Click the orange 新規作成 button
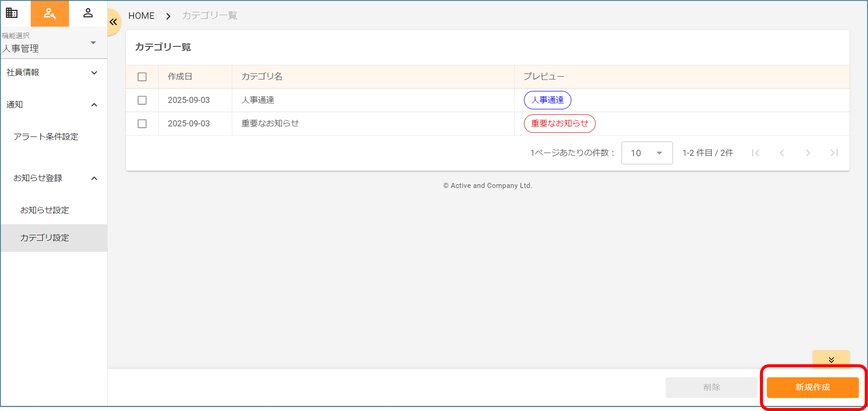 click(x=812, y=387)
